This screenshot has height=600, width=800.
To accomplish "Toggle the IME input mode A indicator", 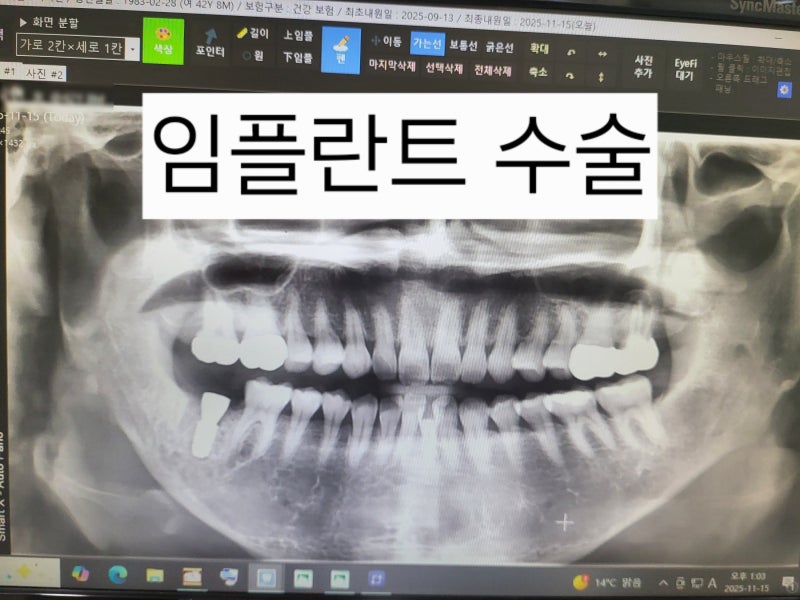I will pos(712,583).
